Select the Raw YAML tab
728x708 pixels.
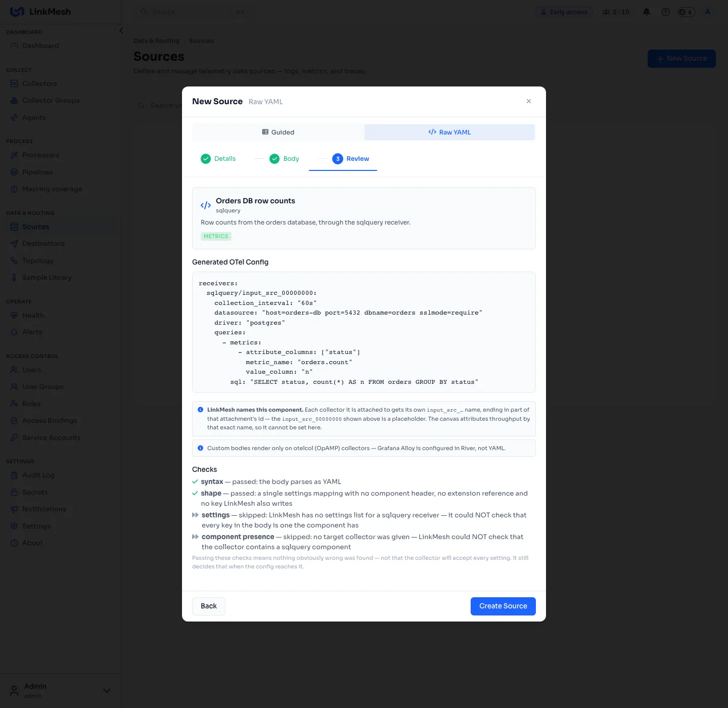[x=449, y=132]
